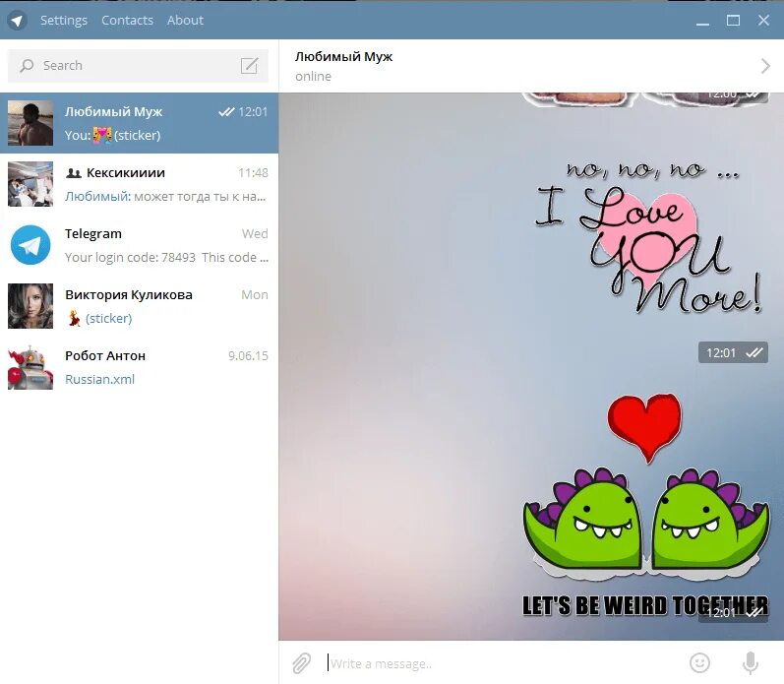Click the Любимый Муж name in chat header

point(343,57)
